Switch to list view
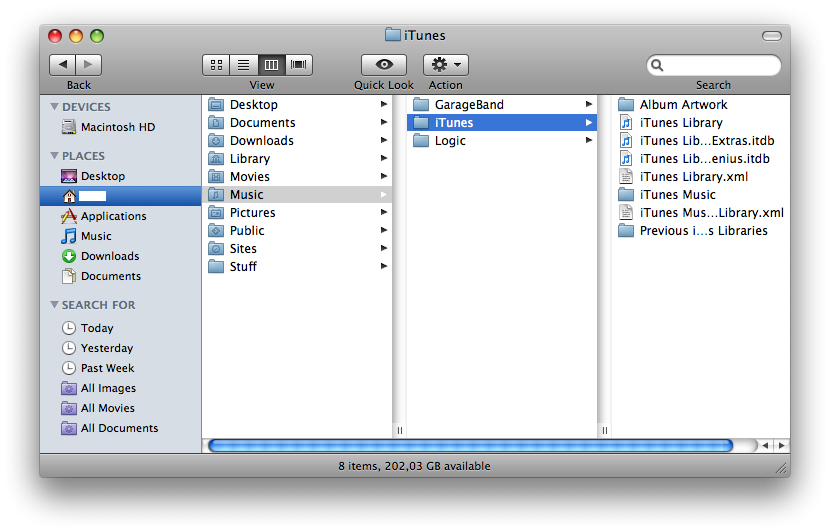 point(243,65)
